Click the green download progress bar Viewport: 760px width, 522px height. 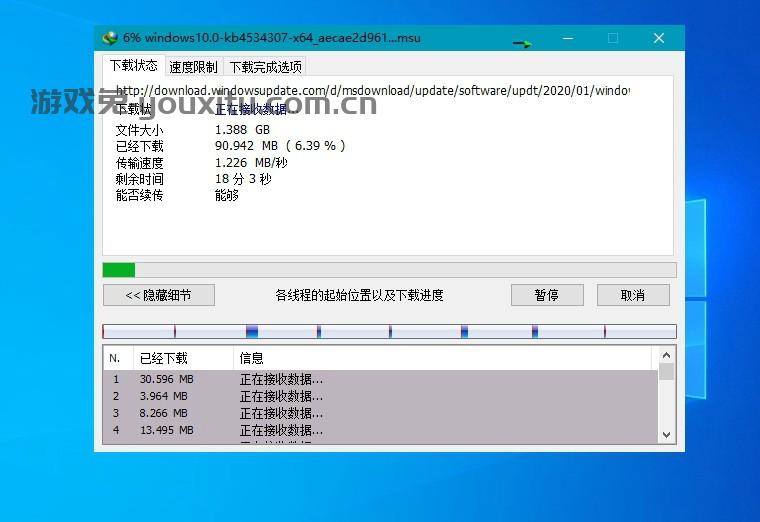(x=389, y=270)
